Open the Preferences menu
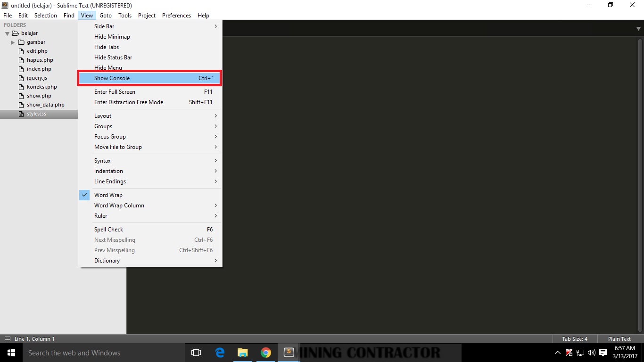Viewport: 644px width, 362px height. (176, 15)
